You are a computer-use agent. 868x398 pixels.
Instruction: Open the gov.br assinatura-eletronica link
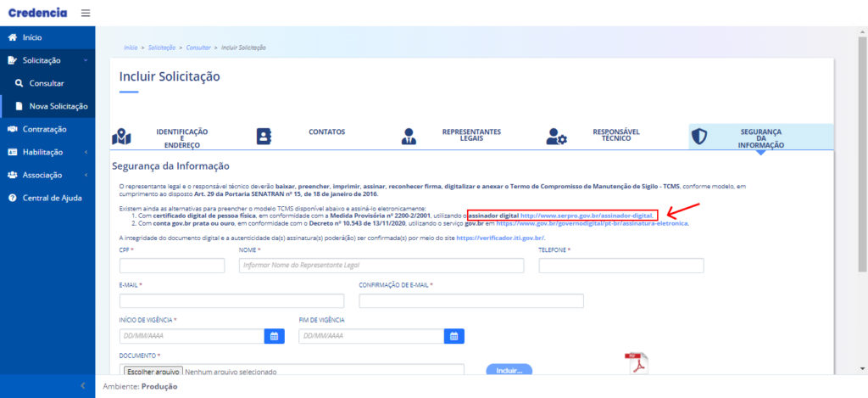tap(593, 223)
